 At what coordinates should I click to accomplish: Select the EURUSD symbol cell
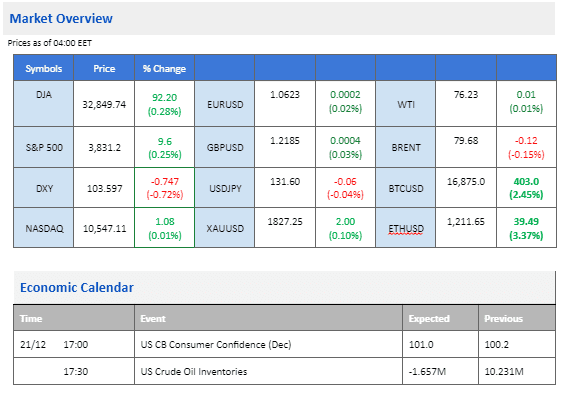[x=225, y=104]
